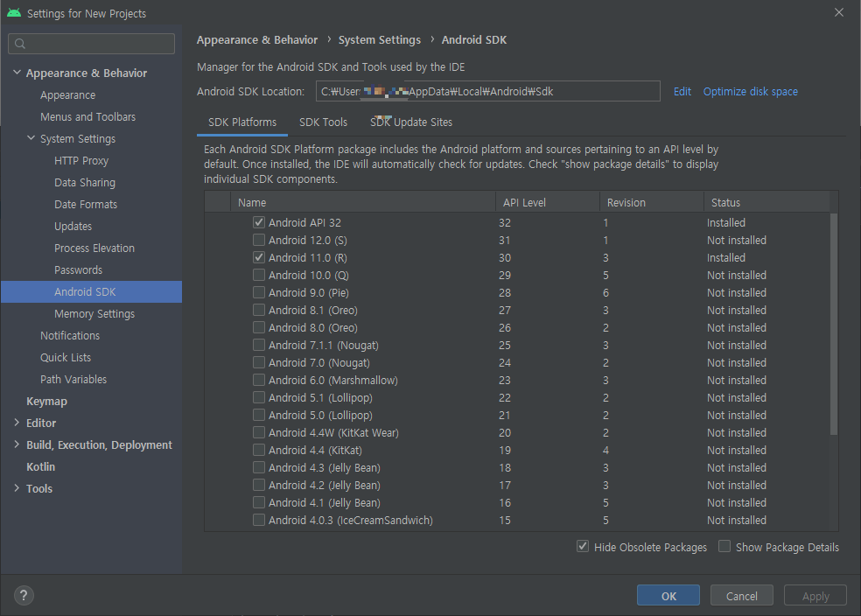The height and width of the screenshot is (616, 861).
Task: Sort table by Revision header
Action: click(x=652, y=202)
